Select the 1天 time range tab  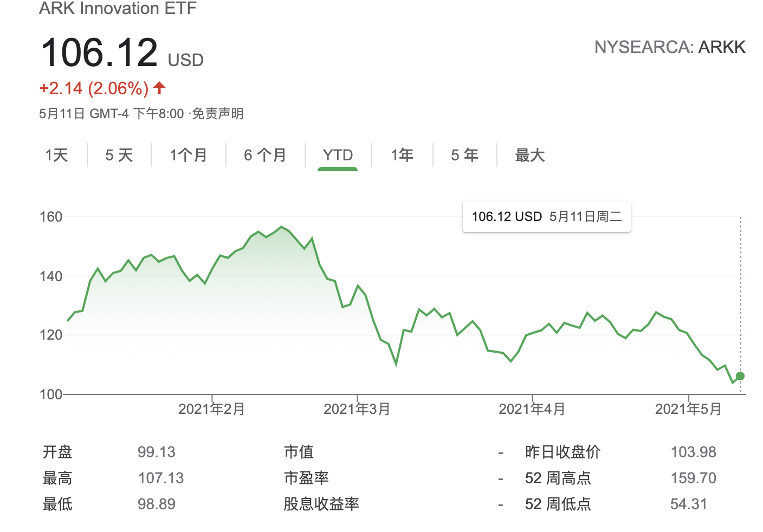pyautogui.click(x=56, y=155)
